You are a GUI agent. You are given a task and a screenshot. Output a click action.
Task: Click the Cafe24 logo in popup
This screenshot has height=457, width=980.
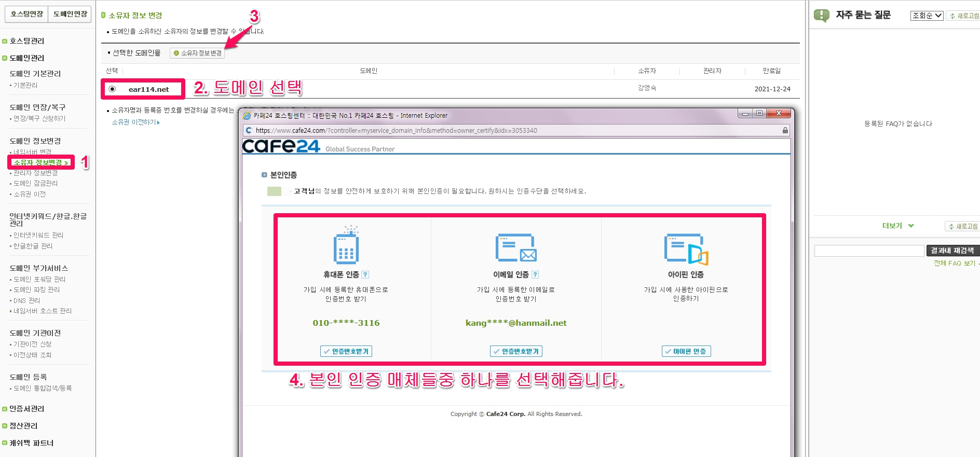[281, 146]
